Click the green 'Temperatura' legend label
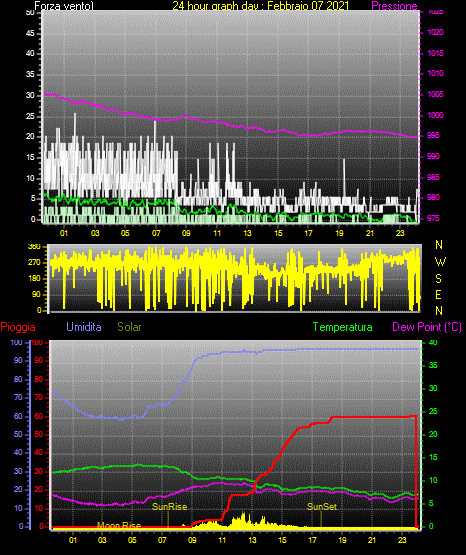 click(x=342, y=327)
